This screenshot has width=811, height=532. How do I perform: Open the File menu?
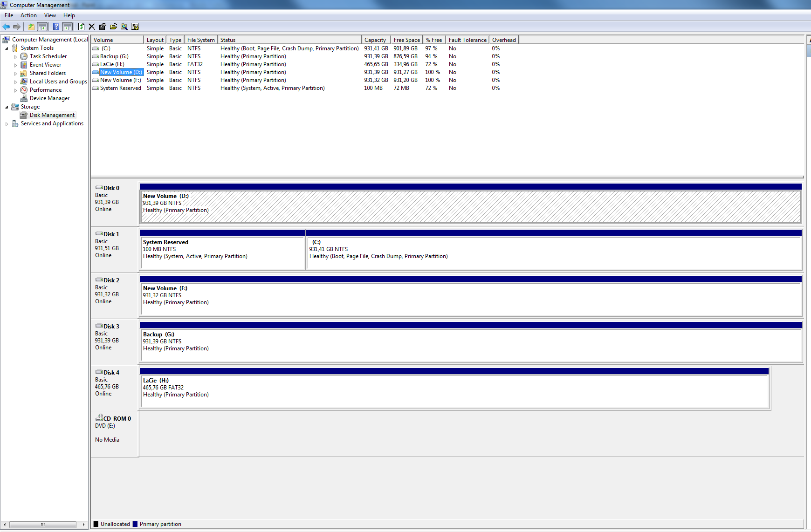point(9,15)
